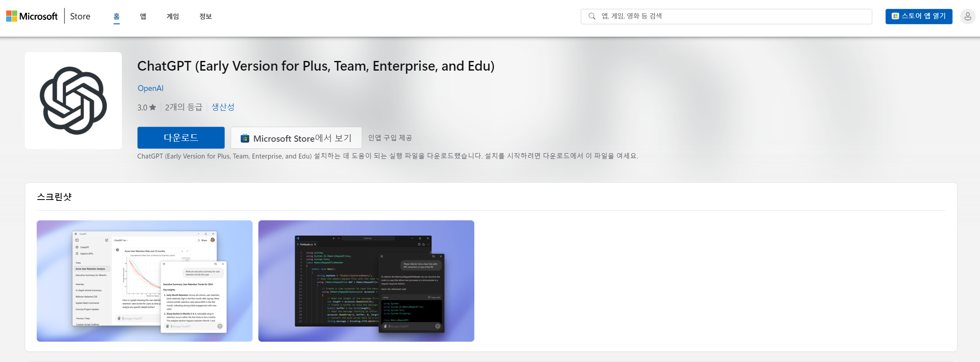The image size is (980, 362).
Task: Focus the 앱, 게임, 영화 등 검색 field
Action: tap(726, 16)
